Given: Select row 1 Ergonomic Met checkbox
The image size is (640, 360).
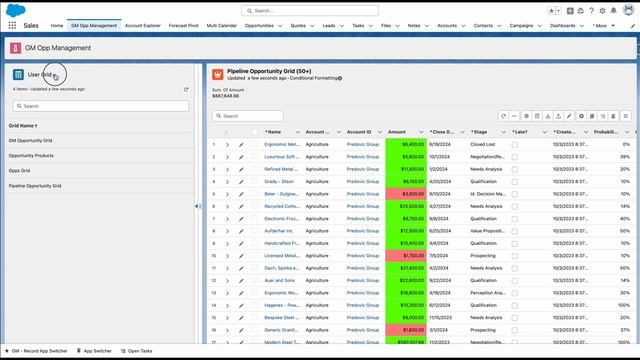Looking at the screenshot, I should [x=255, y=144].
